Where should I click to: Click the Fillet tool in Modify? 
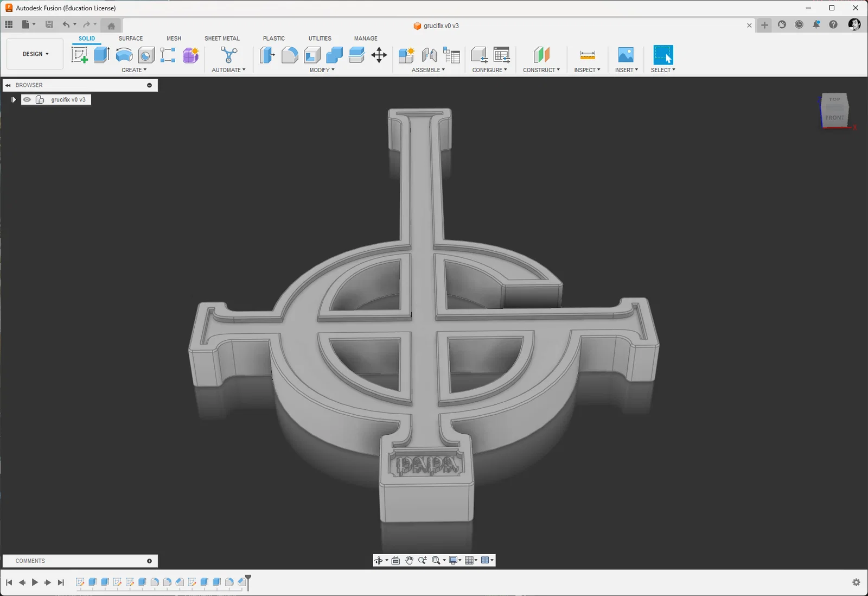(x=290, y=55)
